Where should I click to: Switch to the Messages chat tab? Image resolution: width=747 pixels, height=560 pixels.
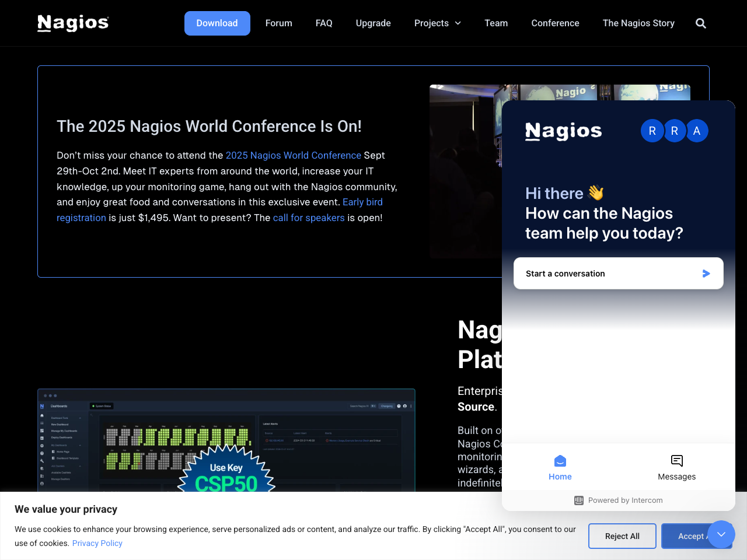point(677,468)
